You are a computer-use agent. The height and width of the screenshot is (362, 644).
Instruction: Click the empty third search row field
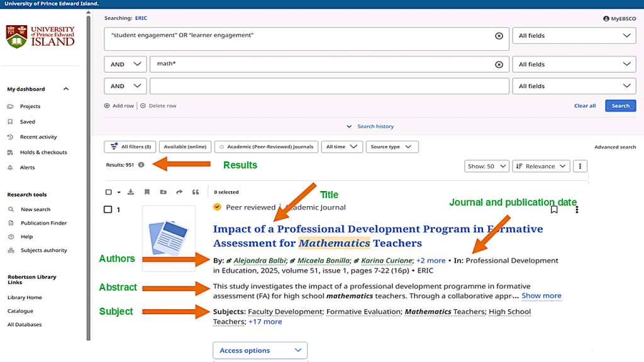click(x=329, y=86)
